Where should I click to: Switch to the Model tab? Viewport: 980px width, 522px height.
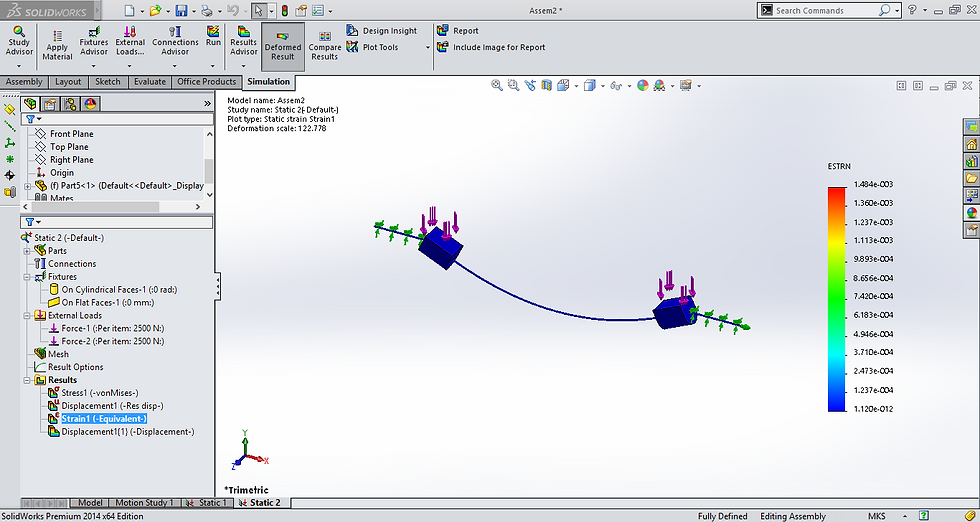pos(90,503)
